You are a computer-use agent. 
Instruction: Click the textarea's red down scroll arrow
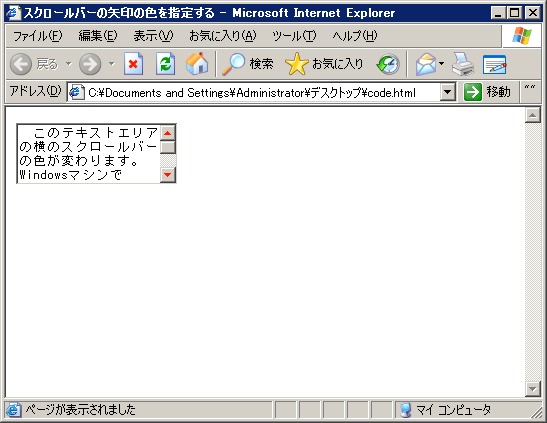point(168,175)
